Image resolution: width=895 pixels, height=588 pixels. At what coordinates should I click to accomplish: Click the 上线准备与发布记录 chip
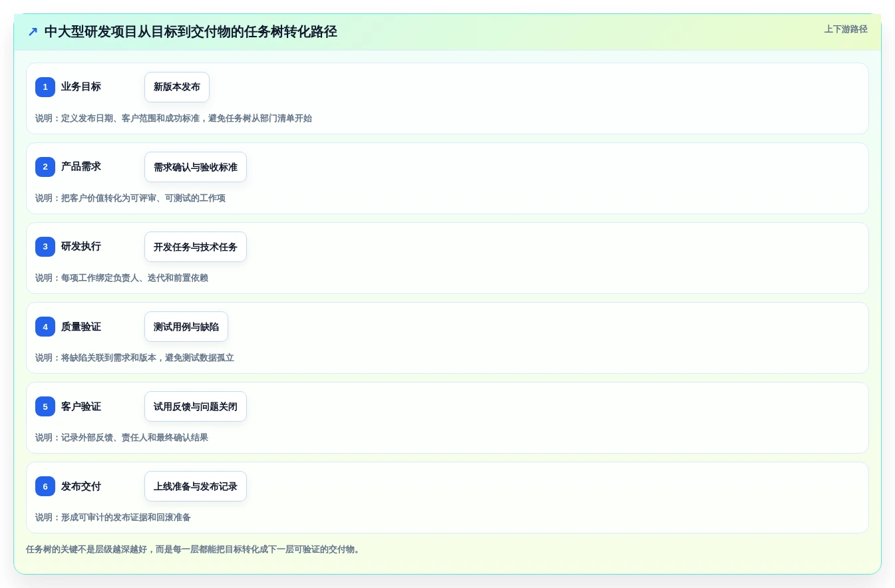196,486
